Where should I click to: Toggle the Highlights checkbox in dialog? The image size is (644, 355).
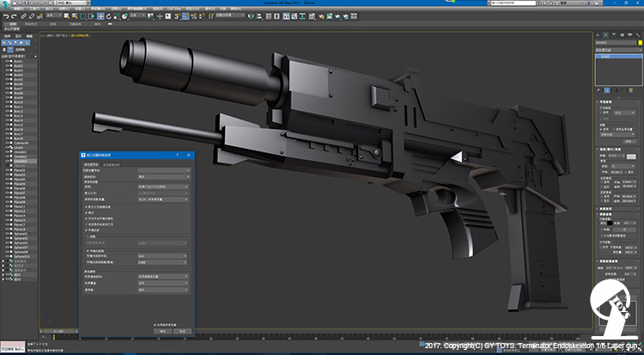click(x=86, y=212)
